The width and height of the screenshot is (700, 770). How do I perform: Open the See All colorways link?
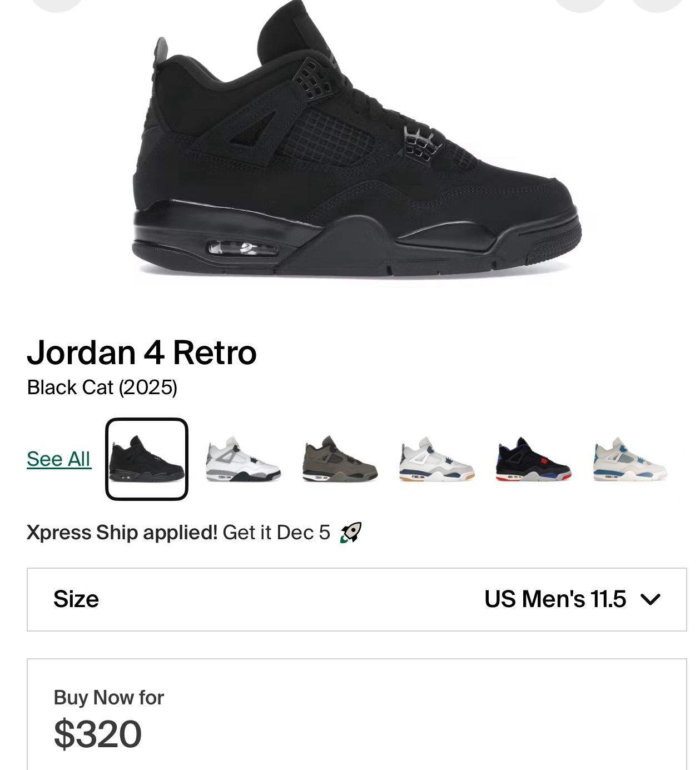(58, 459)
